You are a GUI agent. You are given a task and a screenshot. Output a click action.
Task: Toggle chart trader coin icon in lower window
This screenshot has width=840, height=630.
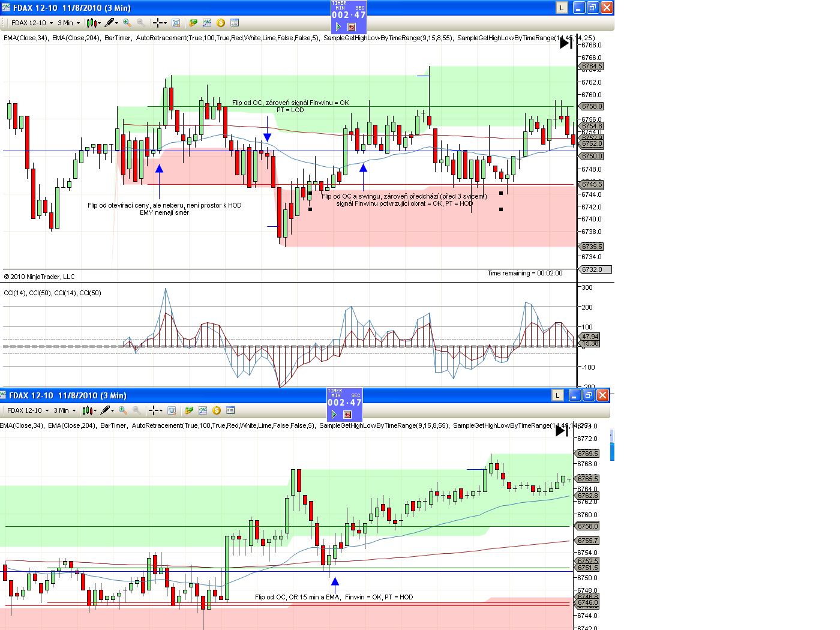[217, 410]
